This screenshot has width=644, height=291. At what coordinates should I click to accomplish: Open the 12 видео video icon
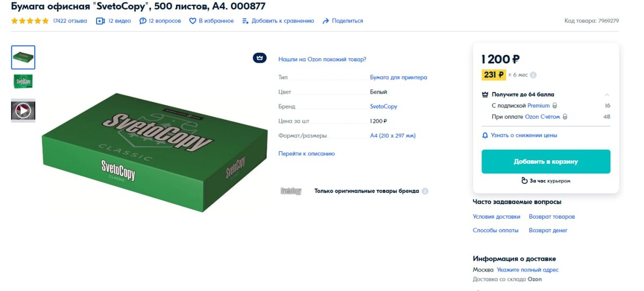(x=100, y=21)
